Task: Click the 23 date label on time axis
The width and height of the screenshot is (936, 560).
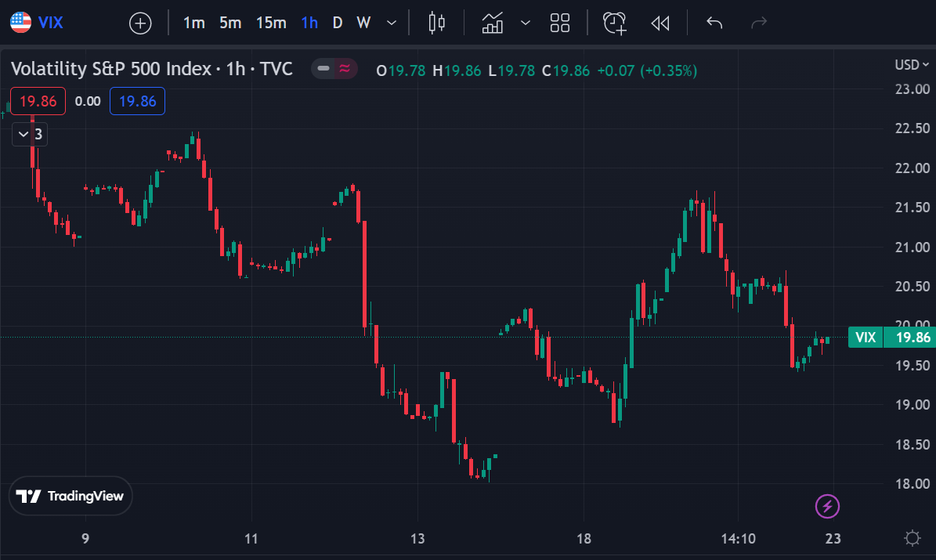Action: (833, 539)
